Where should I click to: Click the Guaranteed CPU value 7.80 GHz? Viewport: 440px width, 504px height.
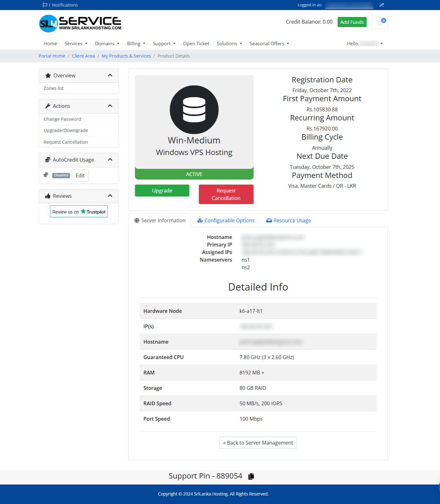pyautogui.click(x=267, y=357)
